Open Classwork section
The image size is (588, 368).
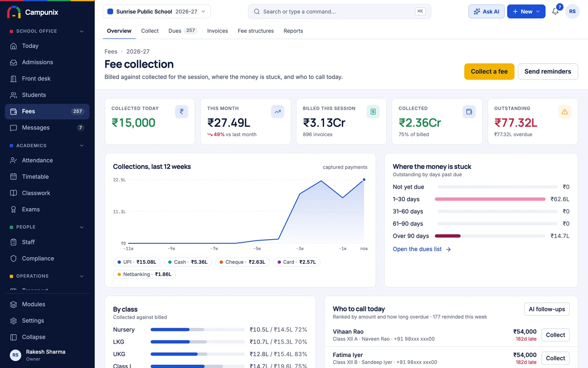[47, 193]
